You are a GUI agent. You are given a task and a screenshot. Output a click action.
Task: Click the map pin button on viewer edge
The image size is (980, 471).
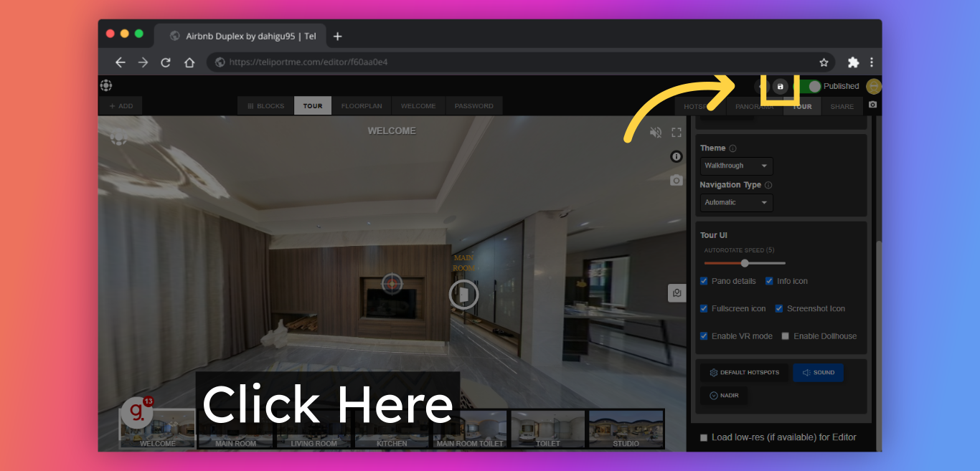[677, 292]
